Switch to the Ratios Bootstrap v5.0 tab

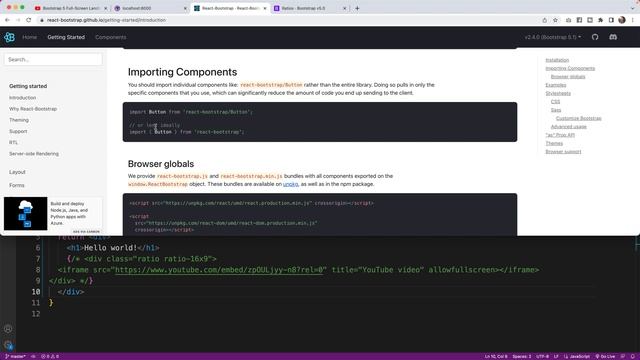(310, 8)
